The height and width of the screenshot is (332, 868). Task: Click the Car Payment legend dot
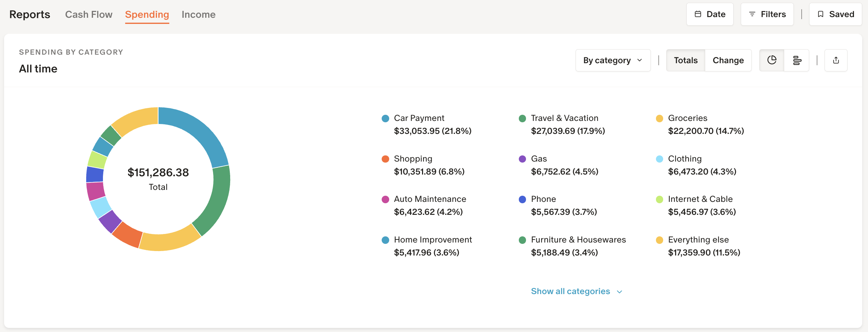coord(385,119)
